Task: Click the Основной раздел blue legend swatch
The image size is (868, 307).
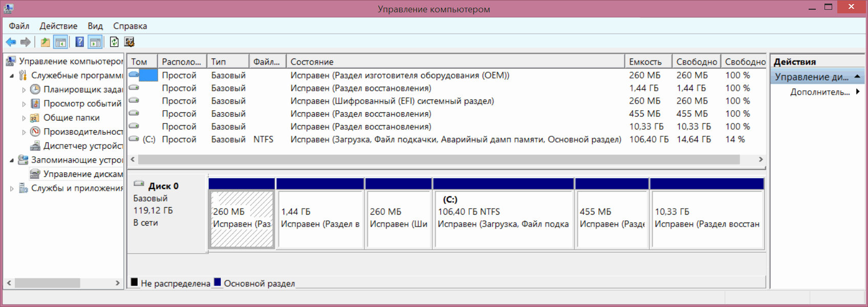Action: pos(218,282)
